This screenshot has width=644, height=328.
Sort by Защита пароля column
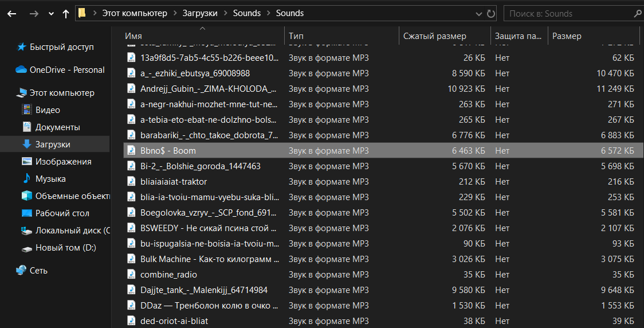518,36
